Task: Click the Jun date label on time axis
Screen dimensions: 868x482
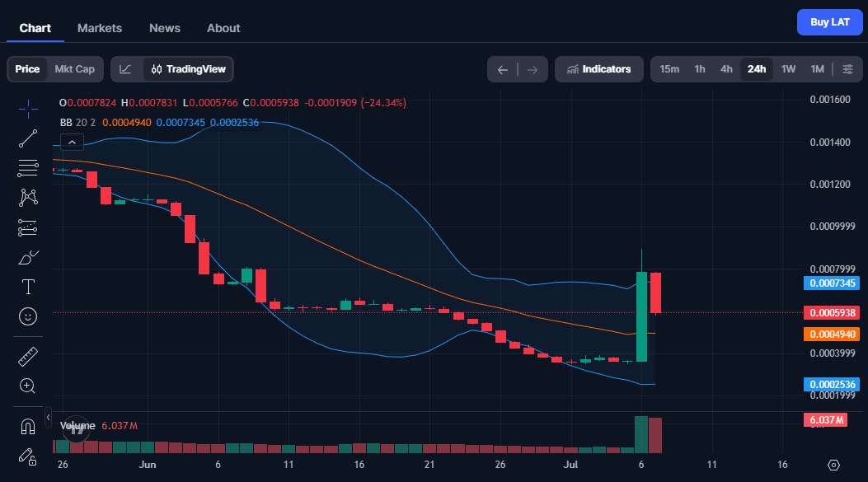Action: coord(148,465)
